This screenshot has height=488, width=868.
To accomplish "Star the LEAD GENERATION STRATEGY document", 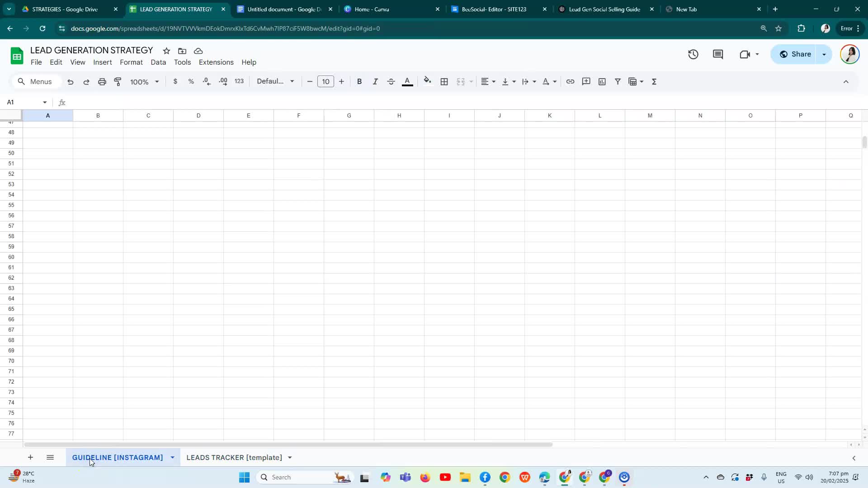I will click(166, 51).
